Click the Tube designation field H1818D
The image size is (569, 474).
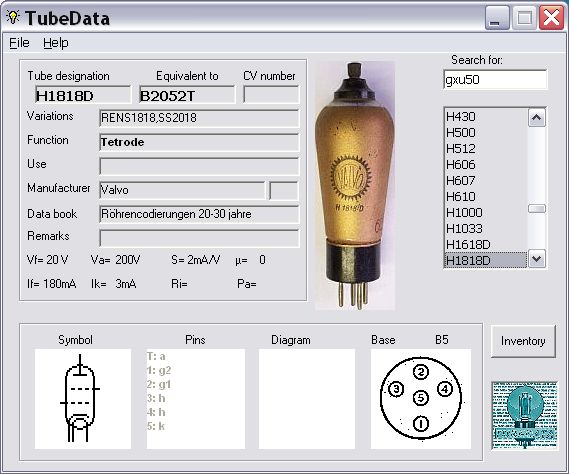(83, 95)
